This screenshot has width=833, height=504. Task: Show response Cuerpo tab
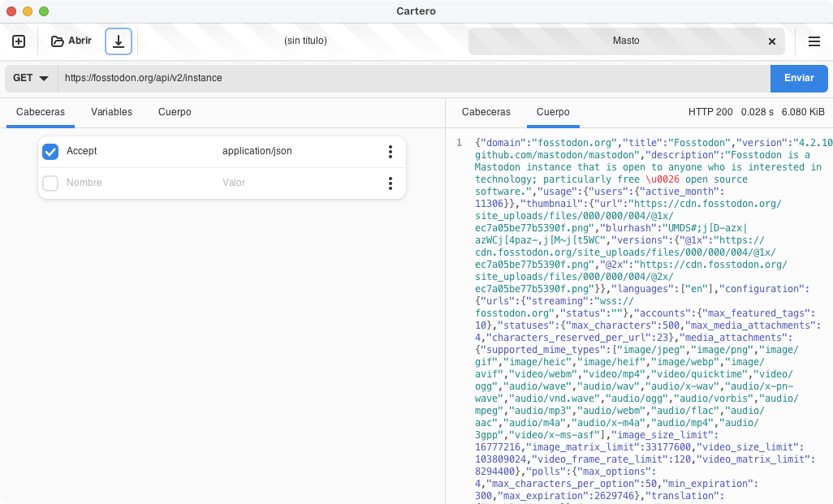pos(553,112)
